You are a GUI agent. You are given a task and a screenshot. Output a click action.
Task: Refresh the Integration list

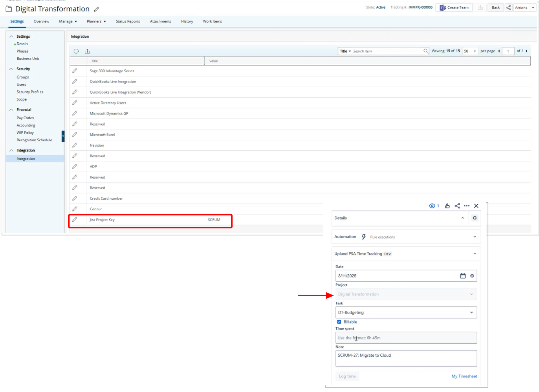(x=76, y=51)
